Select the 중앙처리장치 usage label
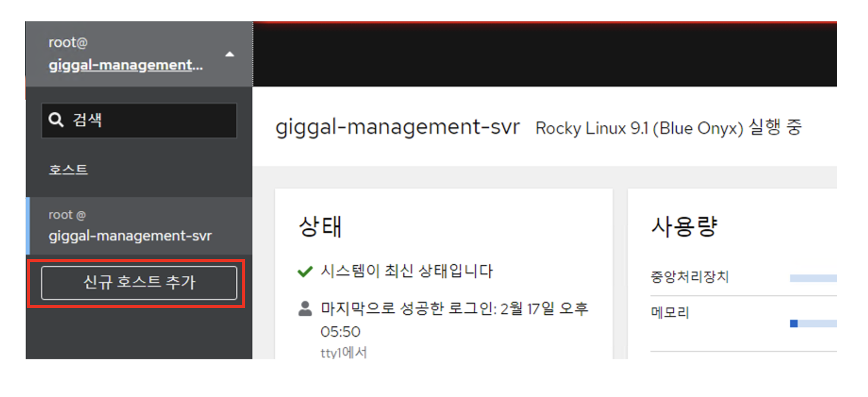Image resolution: width=868 pixels, height=397 pixels. (x=689, y=277)
